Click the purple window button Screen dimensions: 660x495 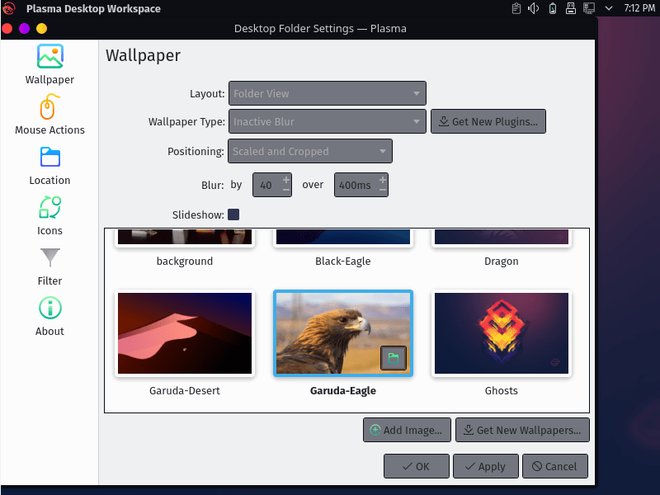pyautogui.click(x=24, y=28)
